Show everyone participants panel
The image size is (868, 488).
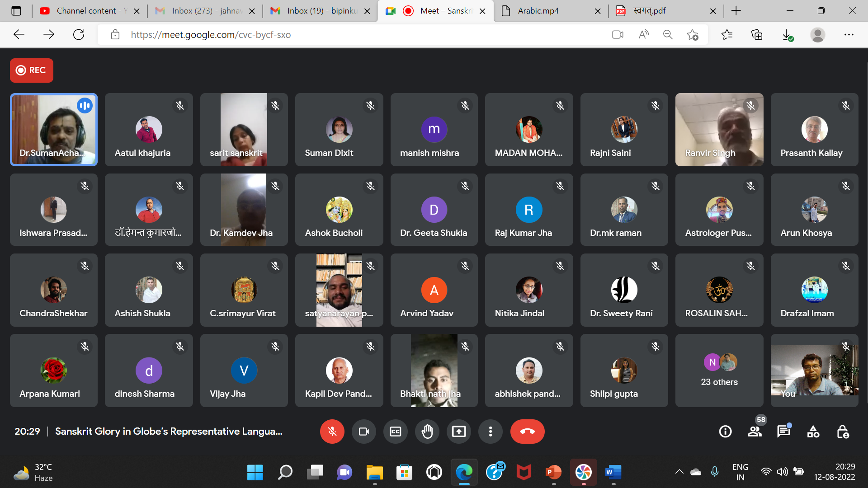point(755,432)
